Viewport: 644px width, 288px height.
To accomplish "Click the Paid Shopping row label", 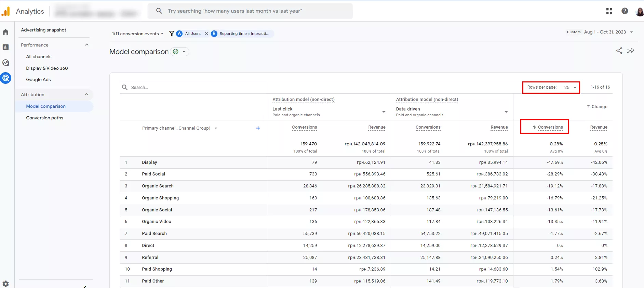I will point(157,269).
